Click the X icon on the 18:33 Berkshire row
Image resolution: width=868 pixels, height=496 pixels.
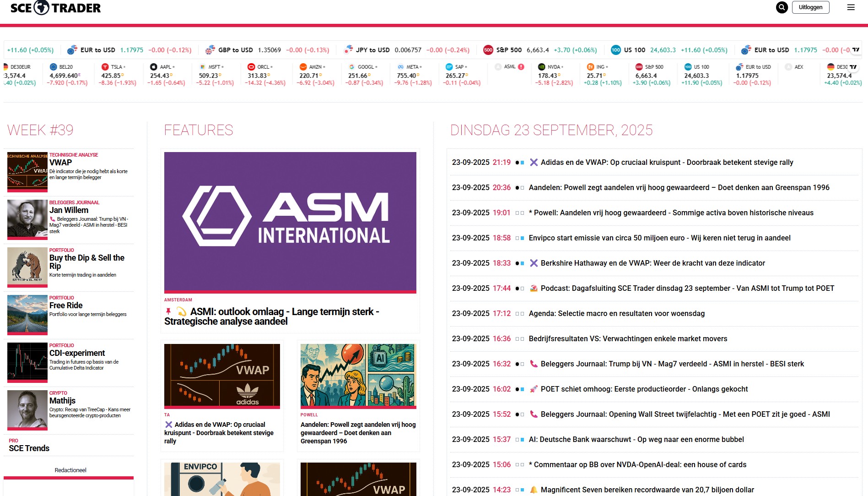tap(534, 263)
